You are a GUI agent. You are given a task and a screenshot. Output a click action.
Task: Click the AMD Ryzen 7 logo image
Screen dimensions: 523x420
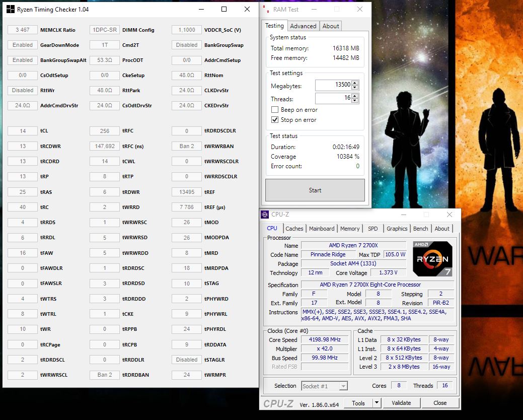(432, 258)
